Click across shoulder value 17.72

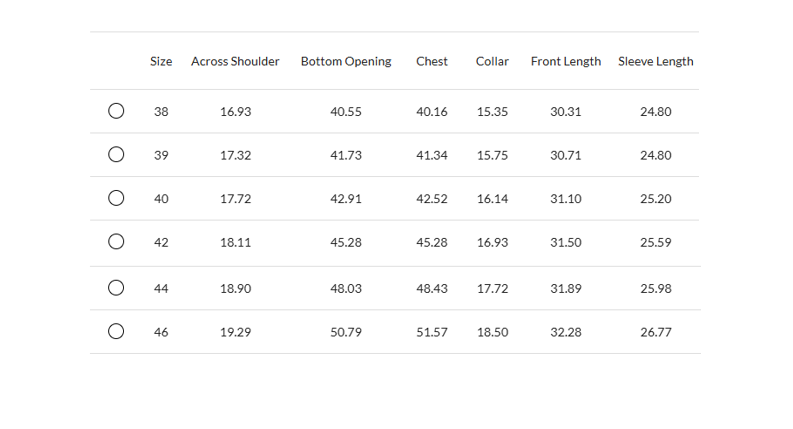click(235, 198)
